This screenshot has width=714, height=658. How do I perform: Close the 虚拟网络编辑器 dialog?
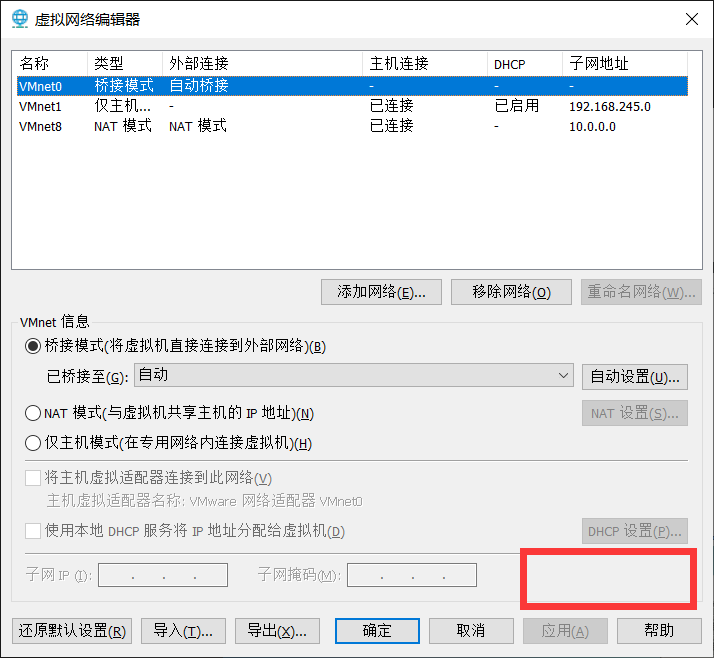pos(692,19)
